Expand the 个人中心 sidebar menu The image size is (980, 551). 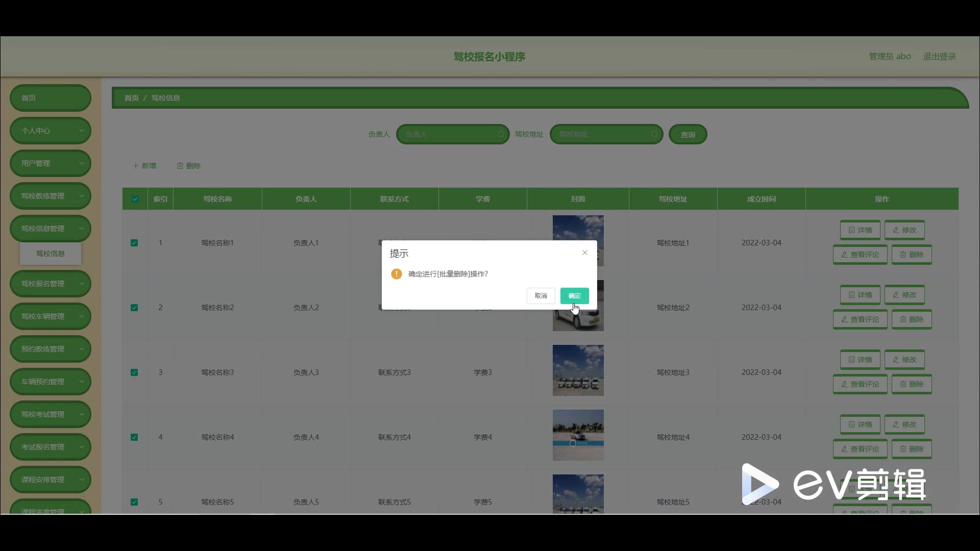51,131
